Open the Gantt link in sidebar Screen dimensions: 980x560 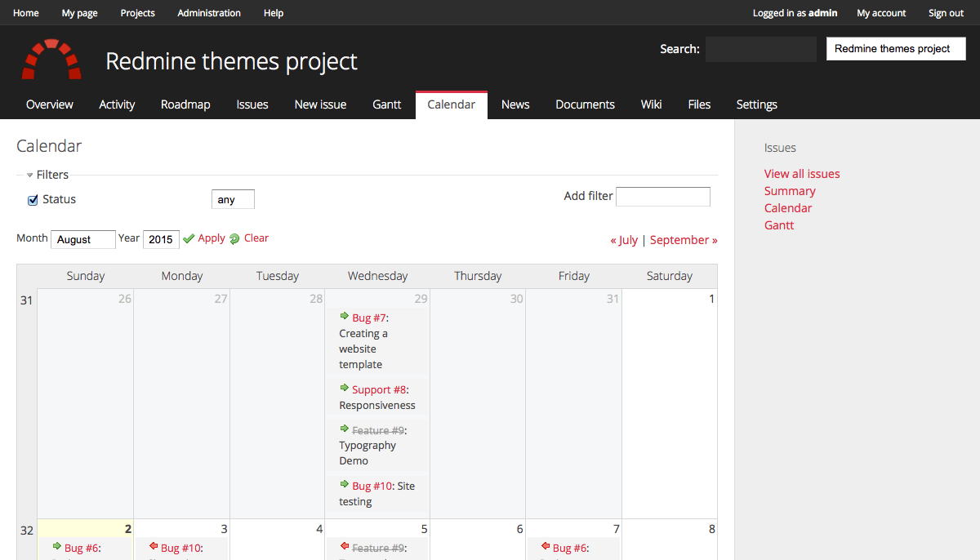pyautogui.click(x=779, y=225)
